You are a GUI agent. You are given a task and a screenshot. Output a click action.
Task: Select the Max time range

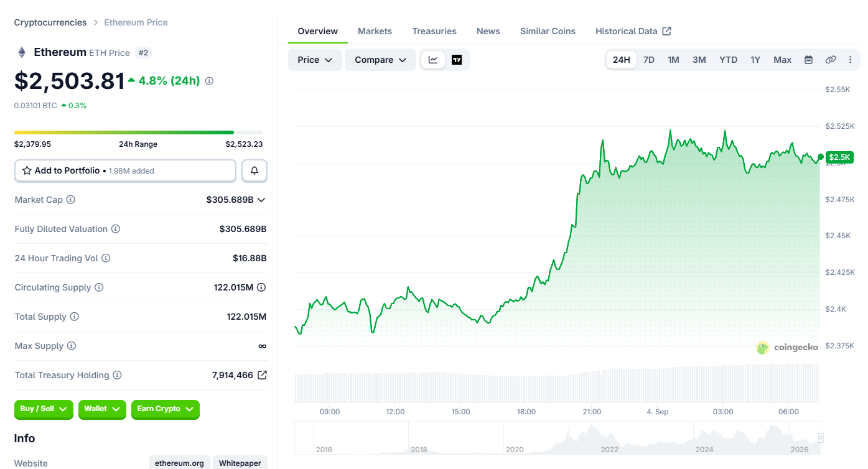point(783,60)
